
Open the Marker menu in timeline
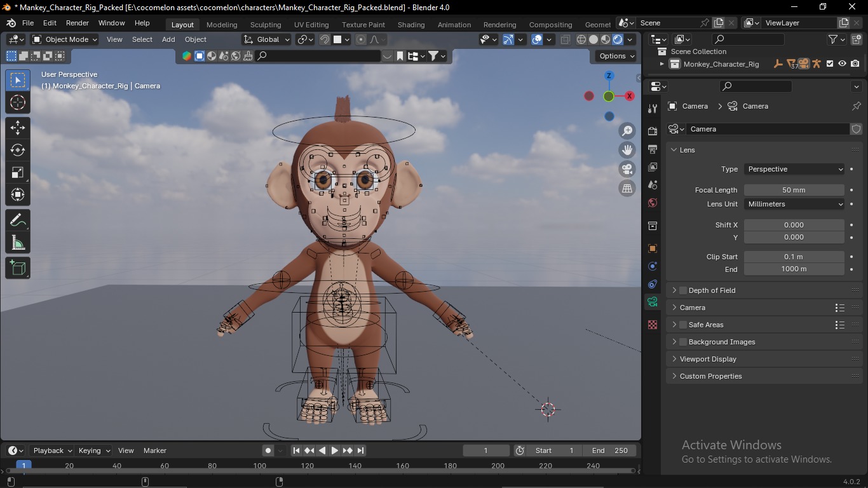155,451
